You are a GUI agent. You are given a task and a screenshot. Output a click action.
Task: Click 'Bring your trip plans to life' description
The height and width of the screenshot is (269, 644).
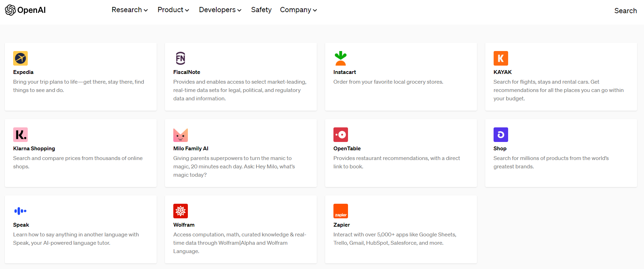pyautogui.click(x=79, y=86)
